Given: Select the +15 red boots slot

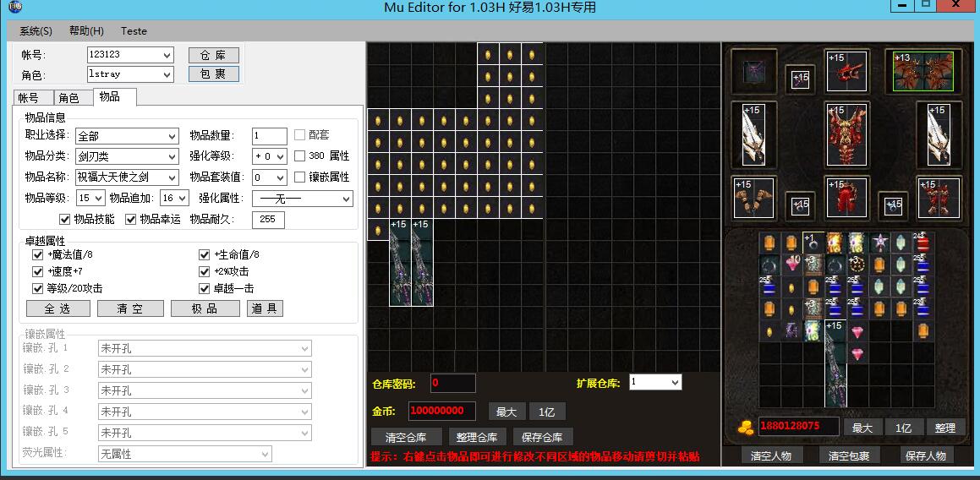Looking at the screenshot, I should pyautogui.click(x=939, y=198).
